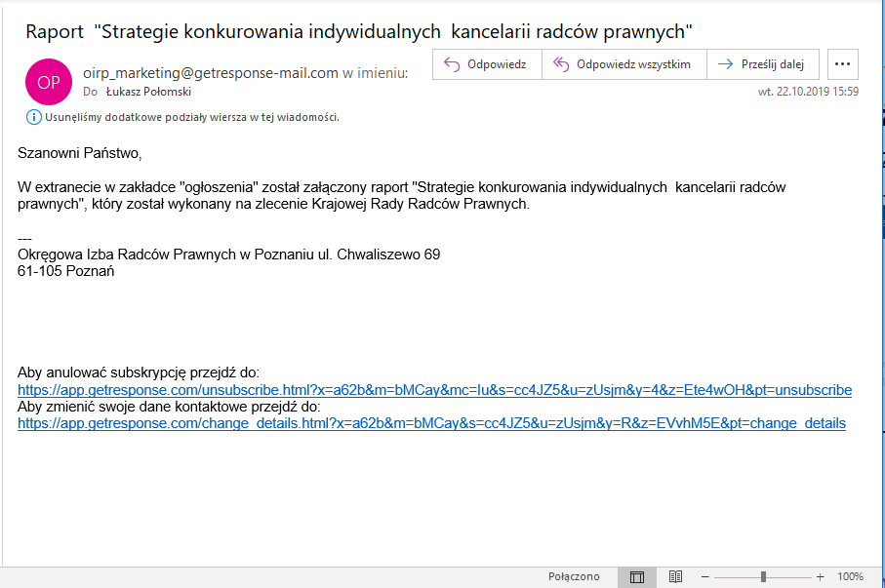Forward the message with Prześlij dalej
The width and height of the screenshot is (885, 588).
pyautogui.click(x=761, y=64)
